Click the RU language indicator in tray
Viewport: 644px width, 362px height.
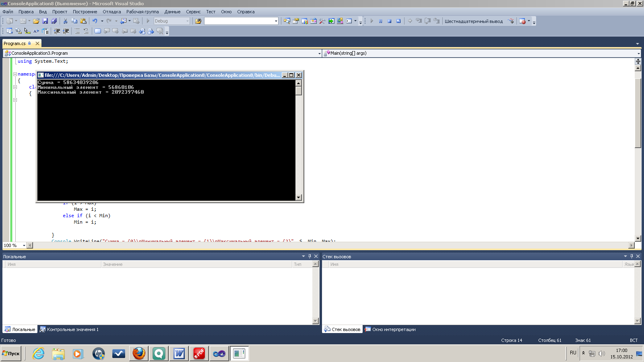click(x=573, y=353)
